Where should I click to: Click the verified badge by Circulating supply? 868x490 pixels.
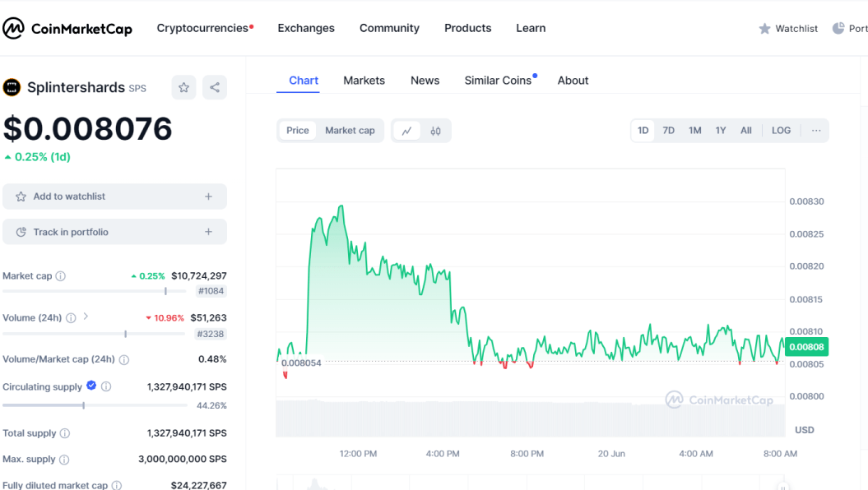pyautogui.click(x=91, y=386)
